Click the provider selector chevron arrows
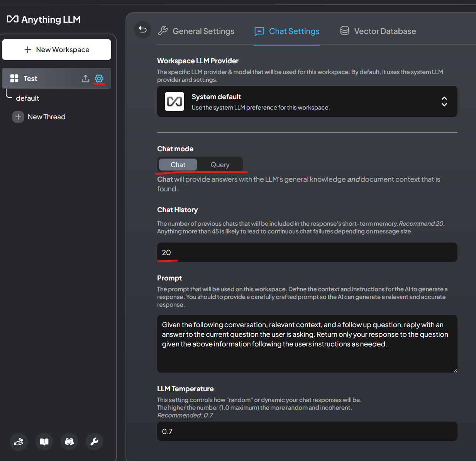This screenshot has height=461, width=476. [x=444, y=101]
